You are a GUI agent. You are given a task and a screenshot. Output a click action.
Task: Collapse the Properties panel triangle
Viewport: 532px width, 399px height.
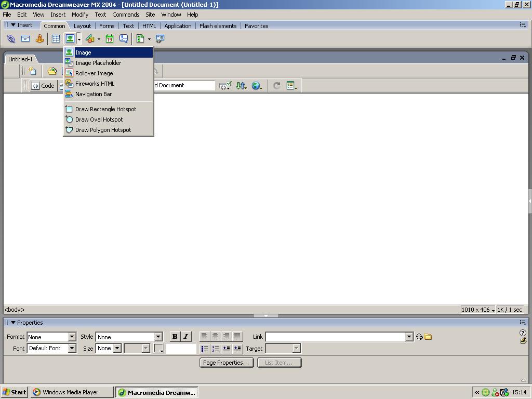pyautogui.click(x=13, y=323)
